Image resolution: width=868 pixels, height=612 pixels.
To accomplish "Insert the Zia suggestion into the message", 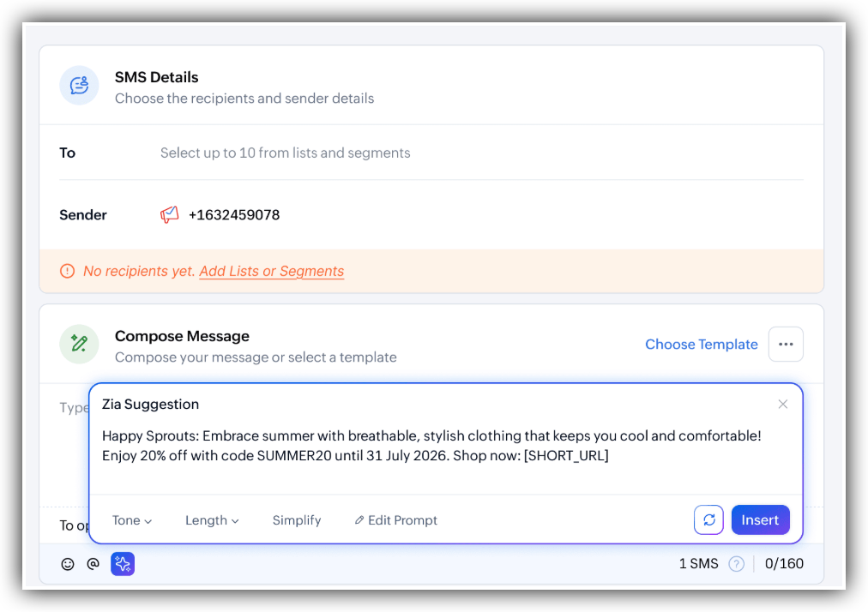I will 760,519.
